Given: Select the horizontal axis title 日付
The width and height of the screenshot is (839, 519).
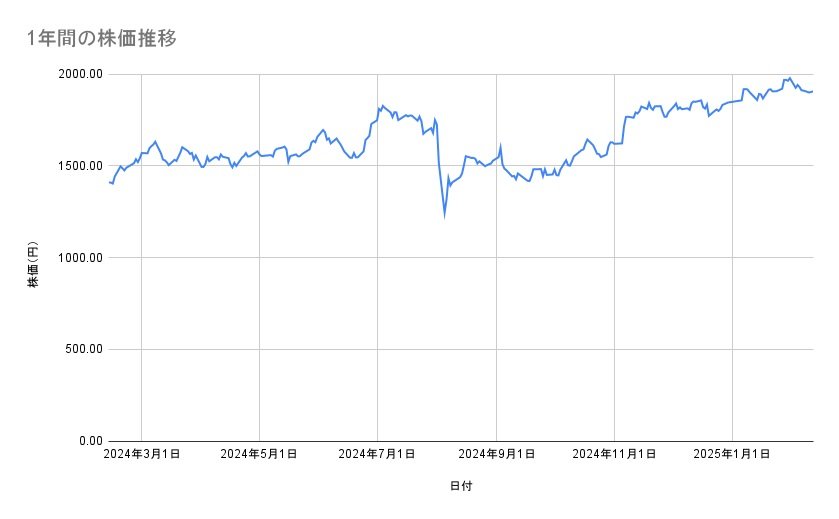Looking at the screenshot, I should click(x=461, y=487).
